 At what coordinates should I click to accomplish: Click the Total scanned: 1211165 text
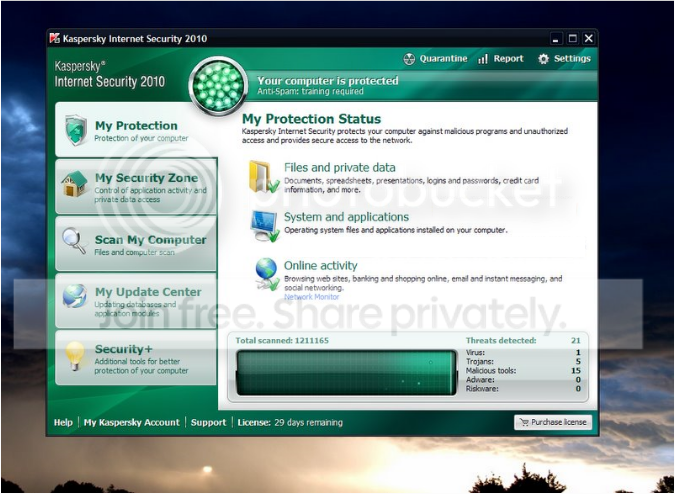pos(282,340)
